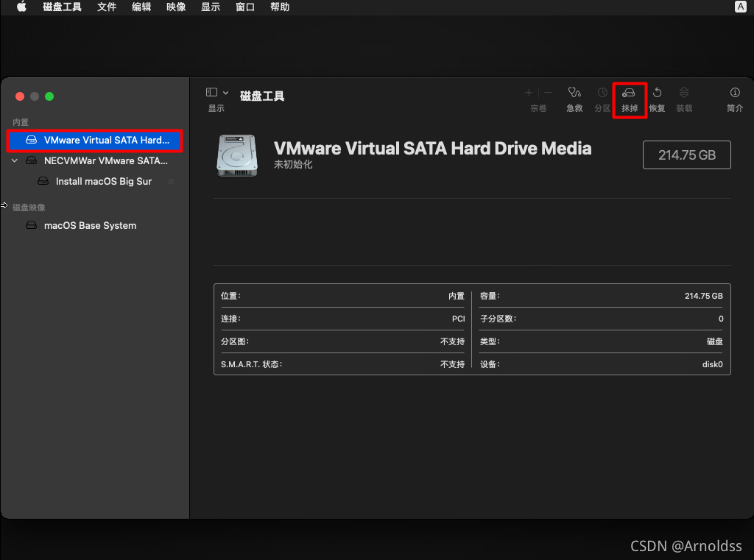Open the 窗口 menu

(x=245, y=7)
